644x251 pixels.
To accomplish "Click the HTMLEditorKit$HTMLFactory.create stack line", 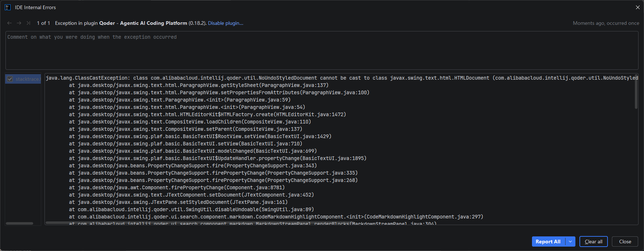I will (207, 114).
